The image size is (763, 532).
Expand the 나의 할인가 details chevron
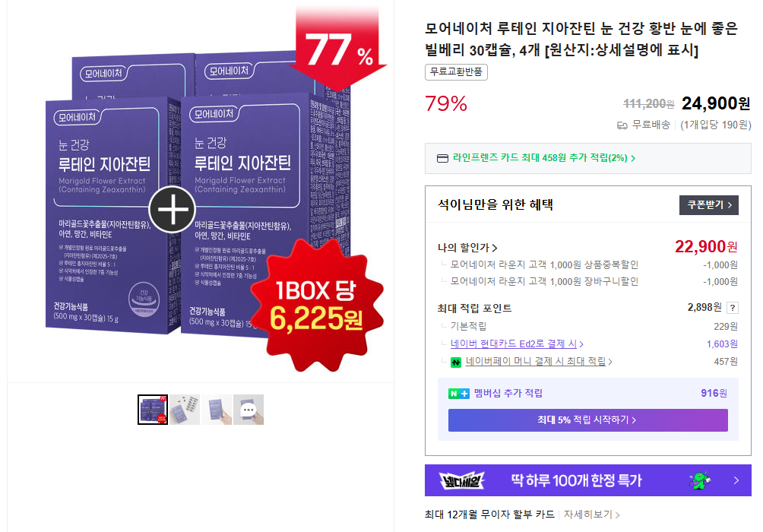pyautogui.click(x=495, y=248)
